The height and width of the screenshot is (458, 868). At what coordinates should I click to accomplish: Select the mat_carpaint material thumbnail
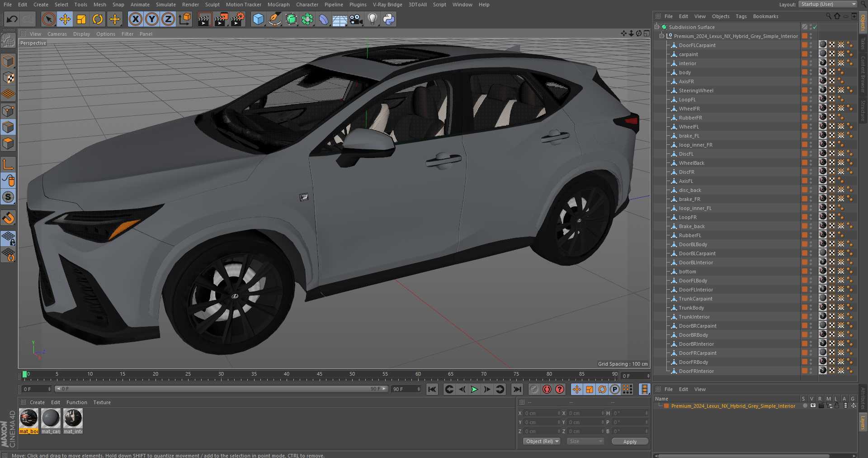click(51, 421)
